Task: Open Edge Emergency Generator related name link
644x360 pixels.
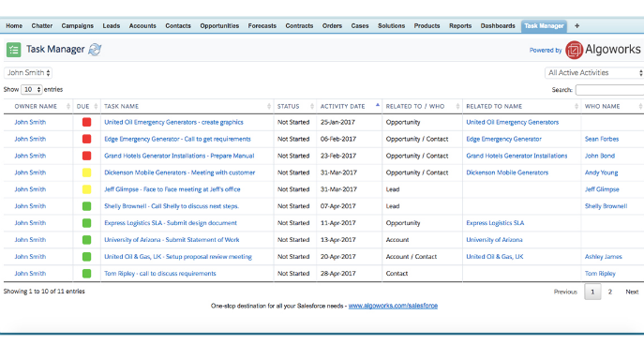Action: pyautogui.click(x=503, y=139)
